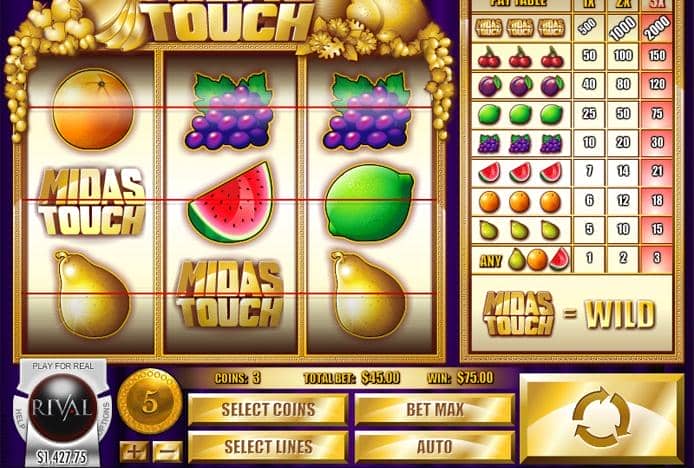Click the watermelon symbol on middle reel
The width and height of the screenshot is (694, 468).
click(x=231, y=202)
